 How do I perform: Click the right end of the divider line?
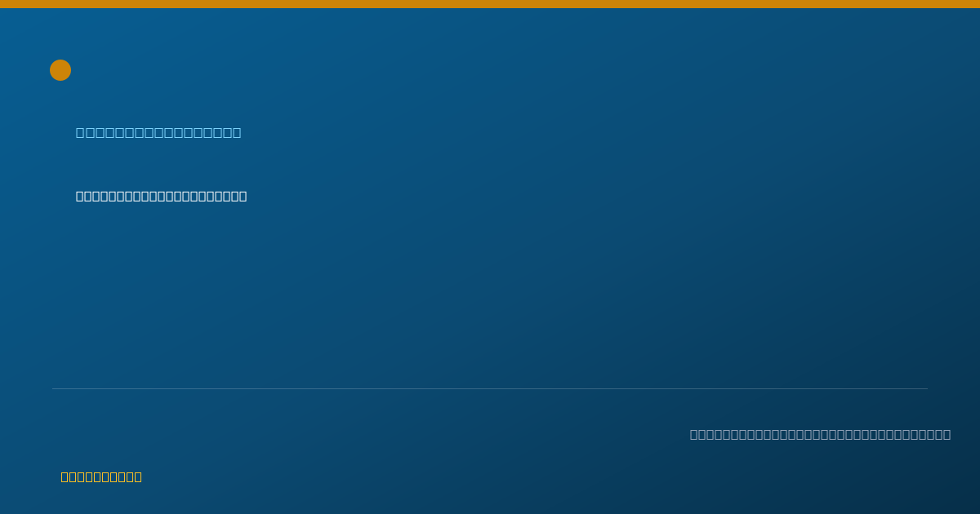coord(926,388)
